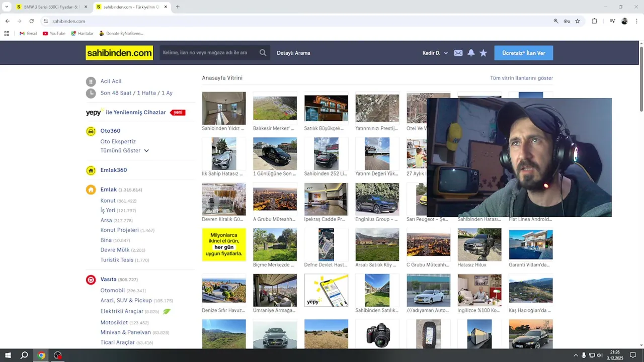Image resolution: width=644 pixels, height=362 pixels.
Task: Click the Oto360 car icon
Action: point(91,131)
